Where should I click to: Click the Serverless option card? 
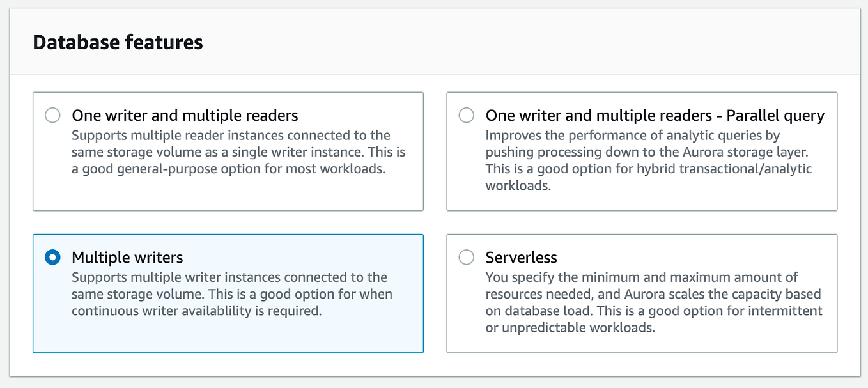pos(642,293)
